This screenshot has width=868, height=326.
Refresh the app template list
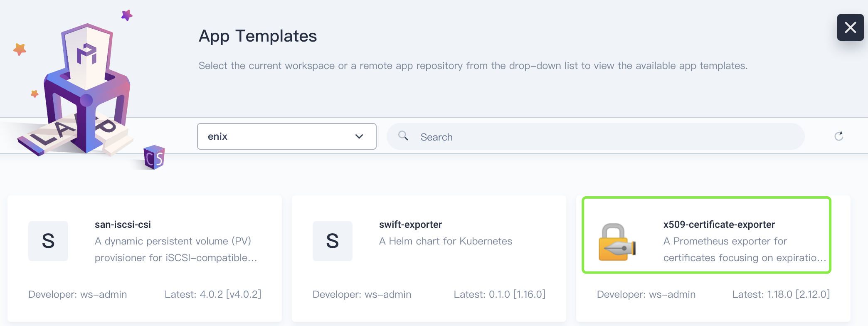tap(838, 136)
